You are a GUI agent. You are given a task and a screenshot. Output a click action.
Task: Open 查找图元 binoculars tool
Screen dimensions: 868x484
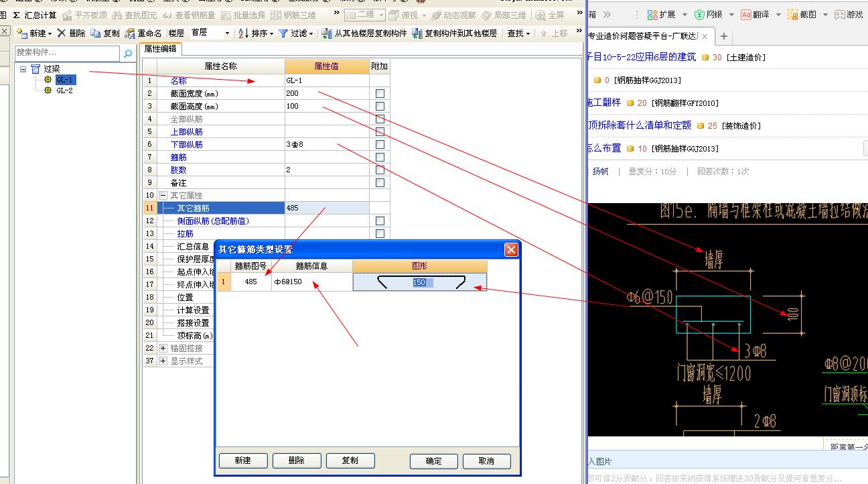point(117,15)
